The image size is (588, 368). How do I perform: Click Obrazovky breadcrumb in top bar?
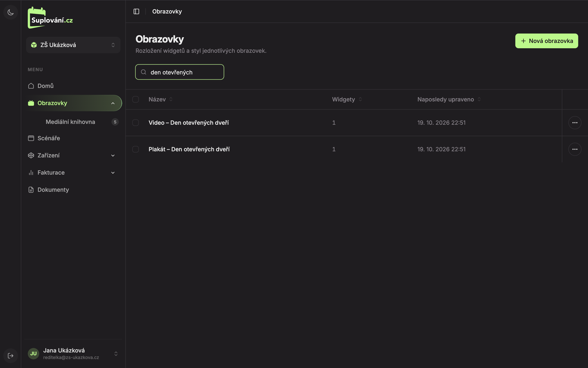[x=167, y=11]
